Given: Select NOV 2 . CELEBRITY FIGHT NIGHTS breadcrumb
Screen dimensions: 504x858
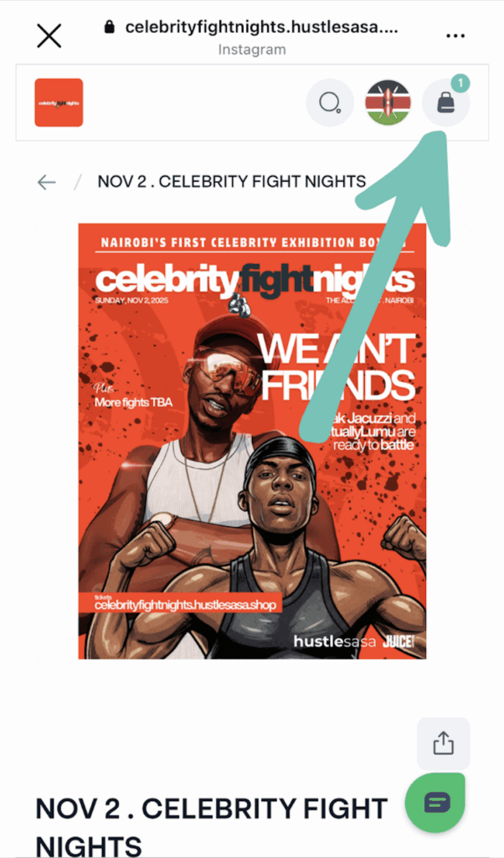Looking at the screenshot, I should click(x=232, y=182).
